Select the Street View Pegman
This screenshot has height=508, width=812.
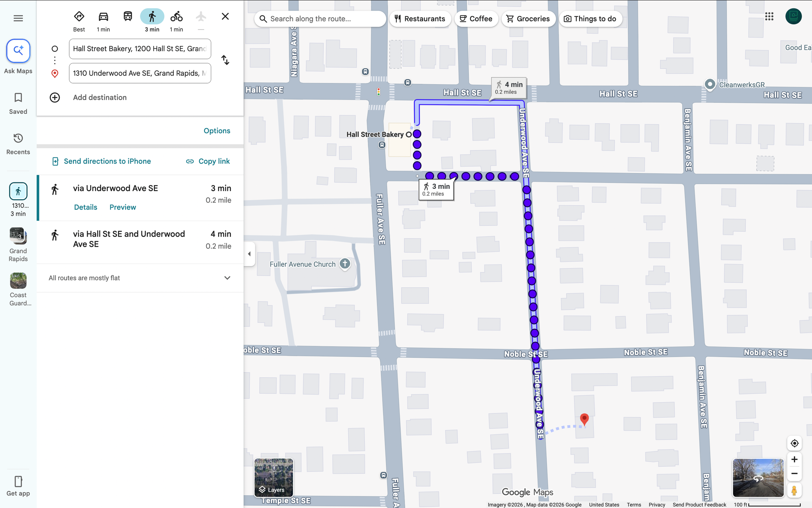pos(794,490)
